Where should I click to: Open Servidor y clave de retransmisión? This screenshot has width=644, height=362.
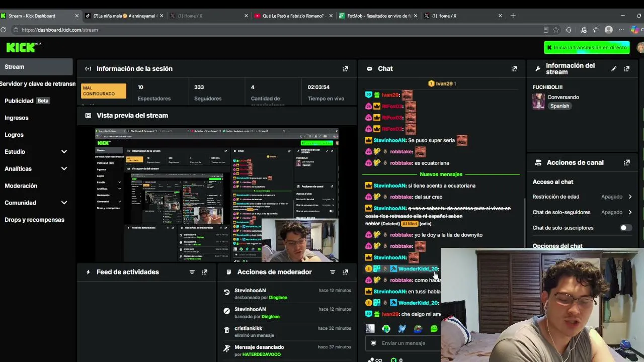(38, 83)
